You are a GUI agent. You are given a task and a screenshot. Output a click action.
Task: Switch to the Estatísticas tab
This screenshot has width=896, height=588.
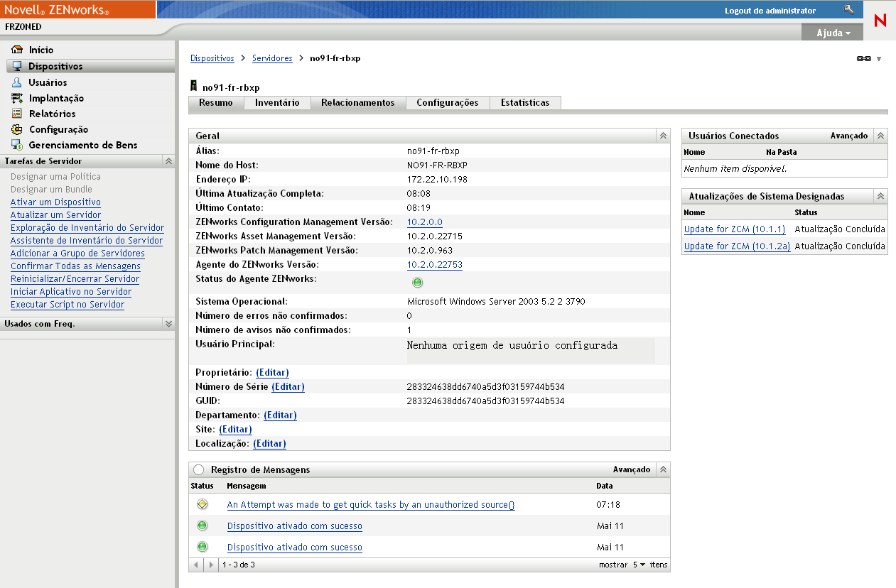point(525,103)
